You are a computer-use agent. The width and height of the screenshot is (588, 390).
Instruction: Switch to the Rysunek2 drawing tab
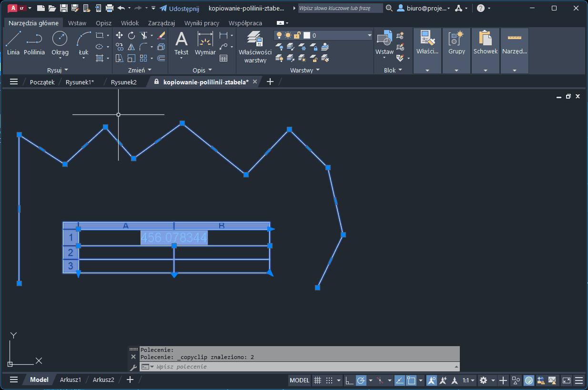coord(124,82)
